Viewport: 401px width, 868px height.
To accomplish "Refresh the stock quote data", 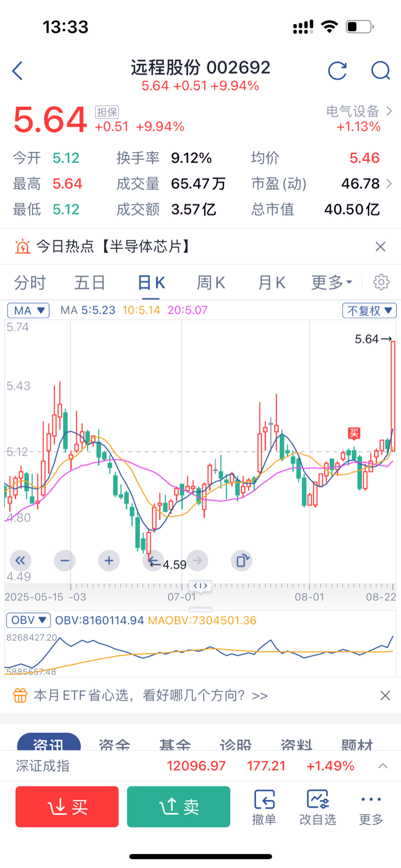I will click(x=337, y=70).
